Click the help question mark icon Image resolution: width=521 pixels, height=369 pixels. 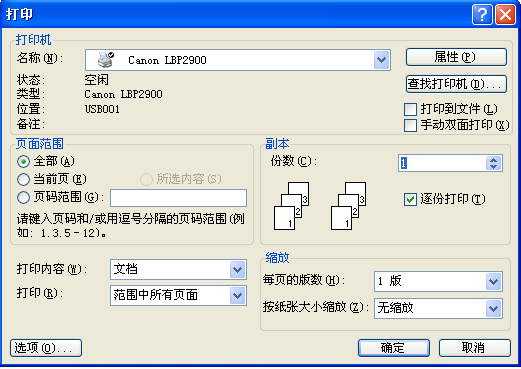(482, 15)
